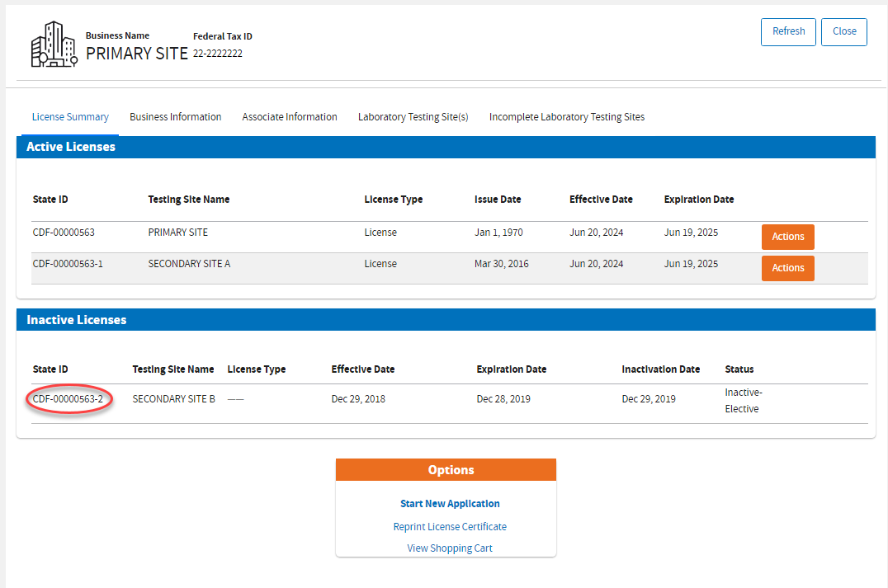Select the Laboratory Testing Site(s) tab

pyautogui.click(x=413, y=117)
